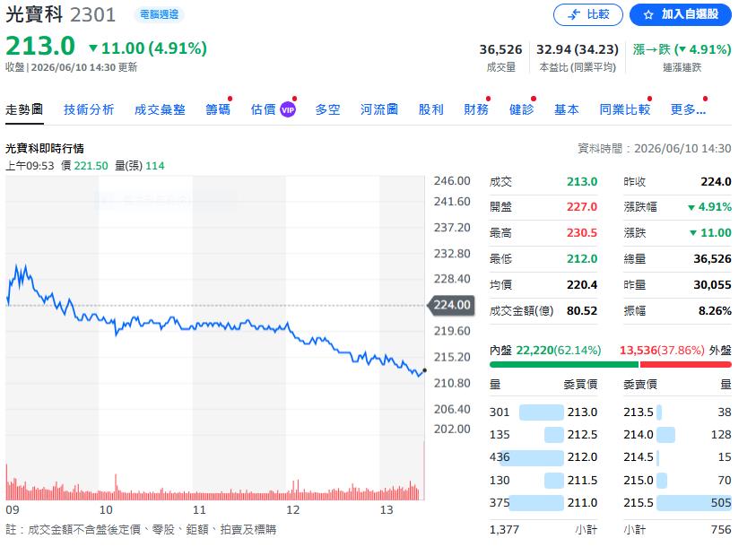Click the 211.5 bid price row
This screenshot has width=756, height=547.
click(543, 480)
